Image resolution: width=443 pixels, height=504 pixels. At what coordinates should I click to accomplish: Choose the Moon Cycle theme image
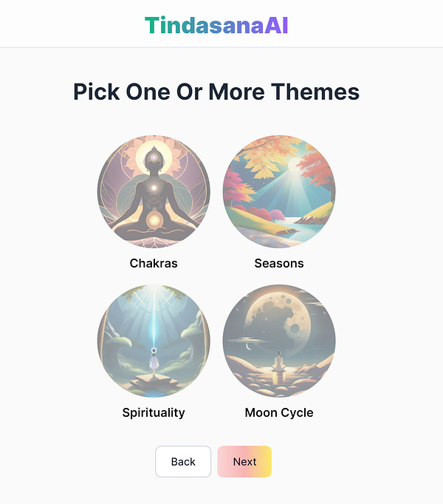(x=279, y=341)
